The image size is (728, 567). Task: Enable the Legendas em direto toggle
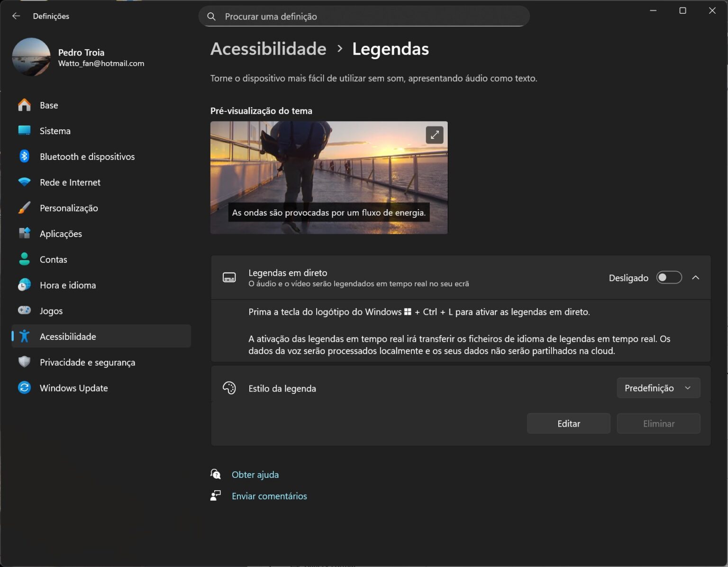pyautogui.click(x=668, y=277)
